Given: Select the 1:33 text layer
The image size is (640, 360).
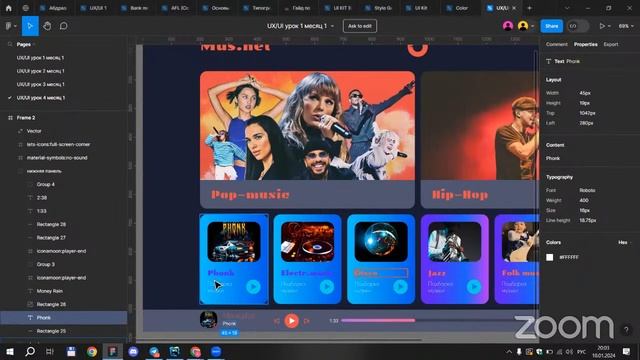Looking at the screenshot, I should (42, 211).
